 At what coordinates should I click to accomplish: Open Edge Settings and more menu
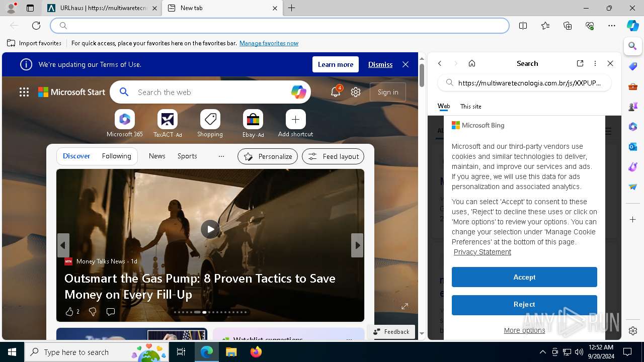pyautogui.click(x=612, y=26)
